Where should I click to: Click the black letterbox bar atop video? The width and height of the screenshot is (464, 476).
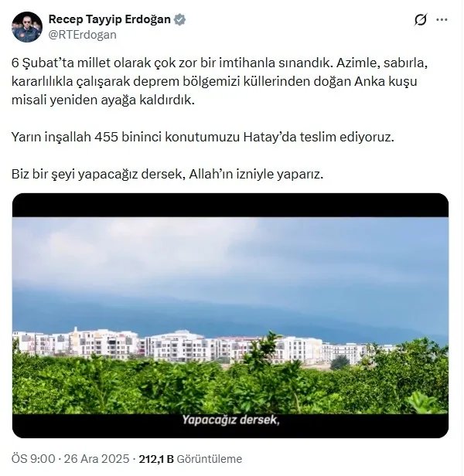230,206
